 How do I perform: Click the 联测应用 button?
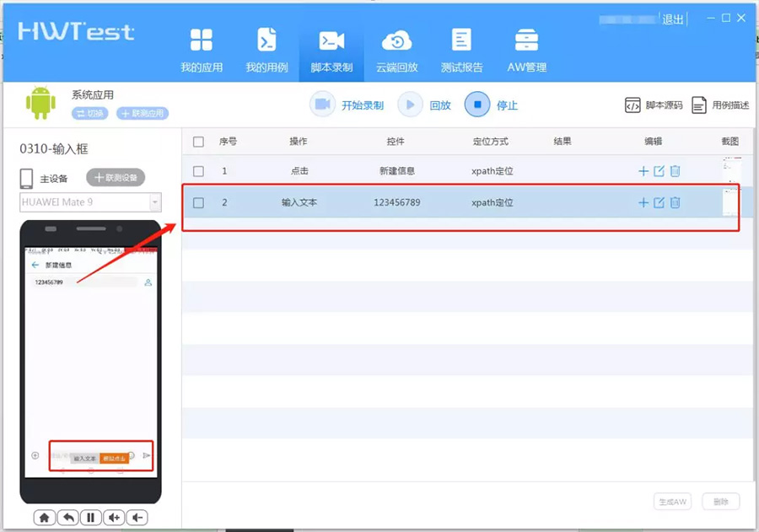coord(143,113)
